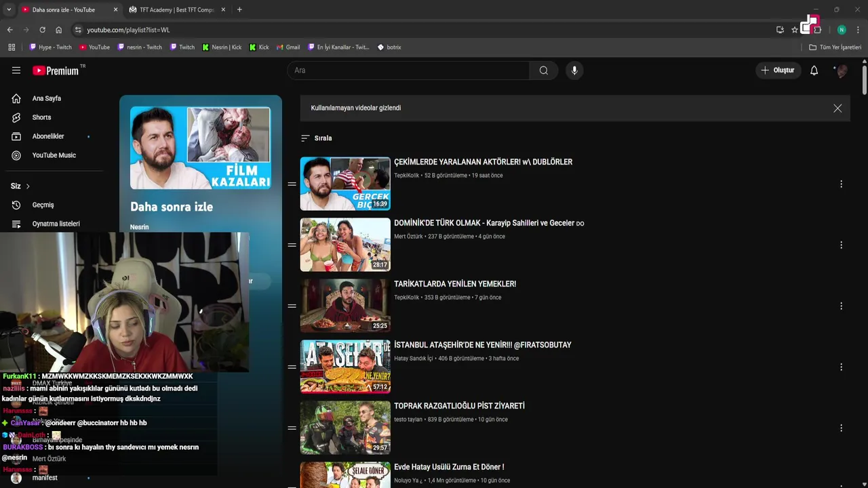Play TARİKATLARDA YENİLEN YEMEKLER thumbnail
Screen dimensions: 868x488
345,306
